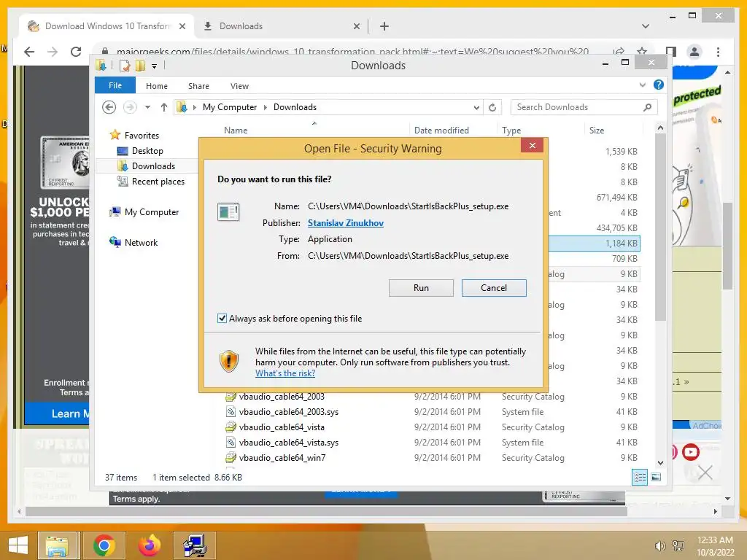
Task: Close the Security Warning dialog
Action: tap(532, 146)
